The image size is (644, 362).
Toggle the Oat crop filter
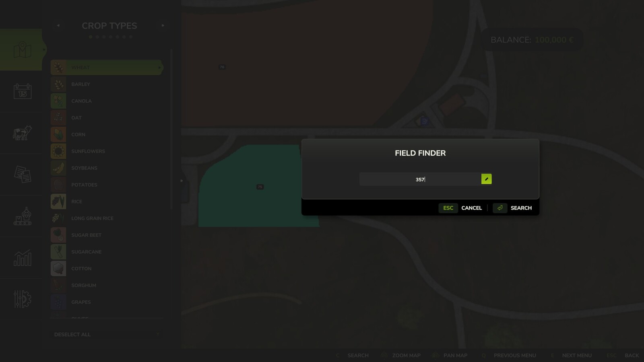pyautogui.click(x=107, y=118)
